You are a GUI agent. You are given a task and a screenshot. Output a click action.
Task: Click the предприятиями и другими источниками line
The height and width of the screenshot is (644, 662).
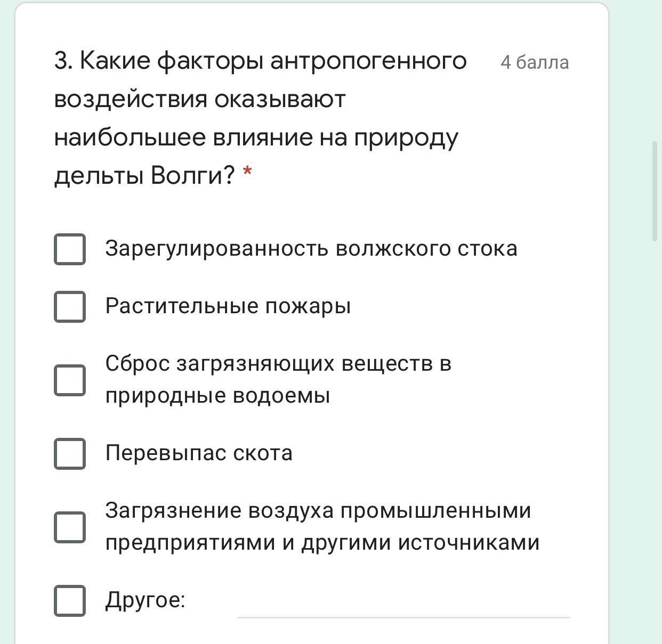tap(322, 543)
